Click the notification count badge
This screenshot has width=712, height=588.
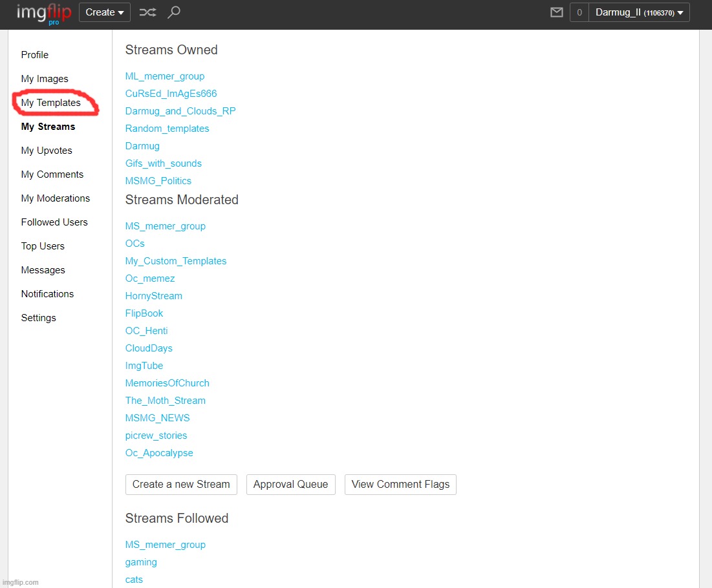pos(579,12)
